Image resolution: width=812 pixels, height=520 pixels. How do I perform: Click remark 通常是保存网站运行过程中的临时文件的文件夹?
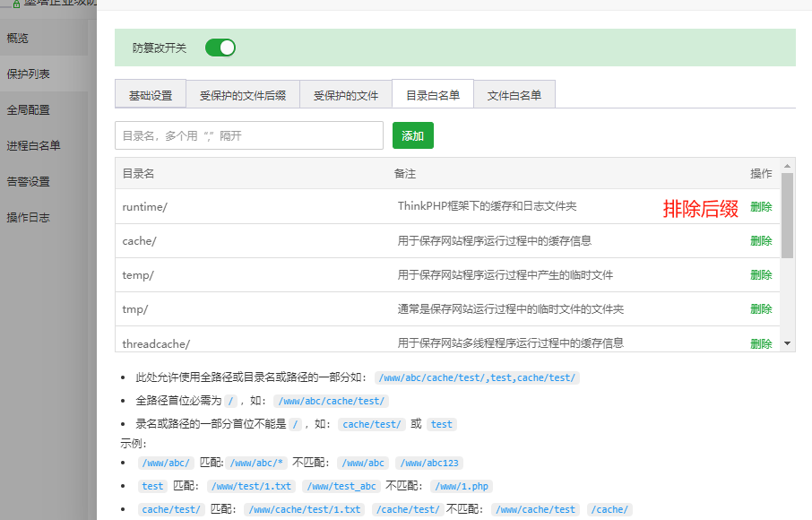coord(511,309)
